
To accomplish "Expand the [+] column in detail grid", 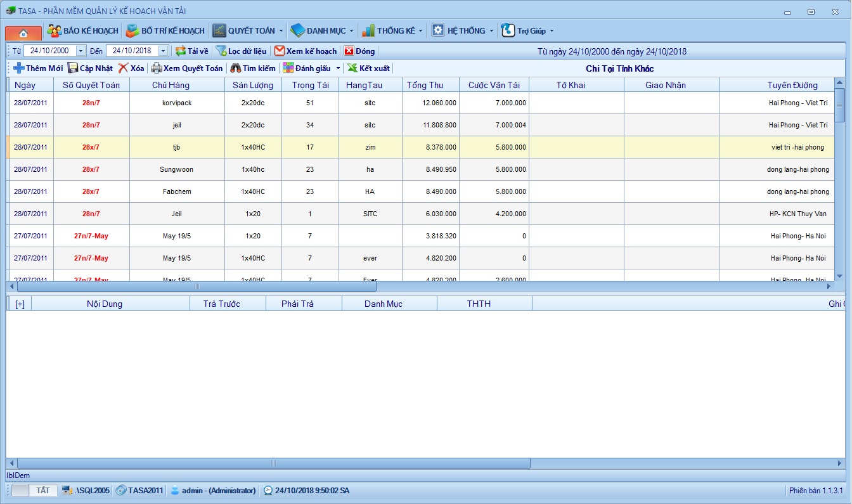I will point(20,304).
